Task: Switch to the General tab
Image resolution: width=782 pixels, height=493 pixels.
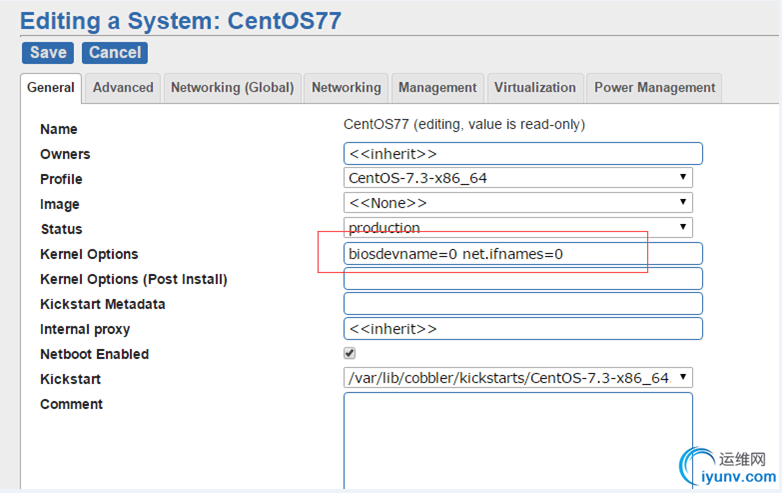Action: click(x=51, y=88)
